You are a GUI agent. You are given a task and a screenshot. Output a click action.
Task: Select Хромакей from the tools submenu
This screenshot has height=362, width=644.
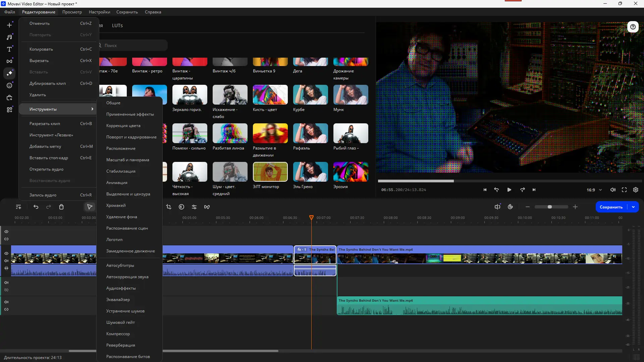point(116,205)
